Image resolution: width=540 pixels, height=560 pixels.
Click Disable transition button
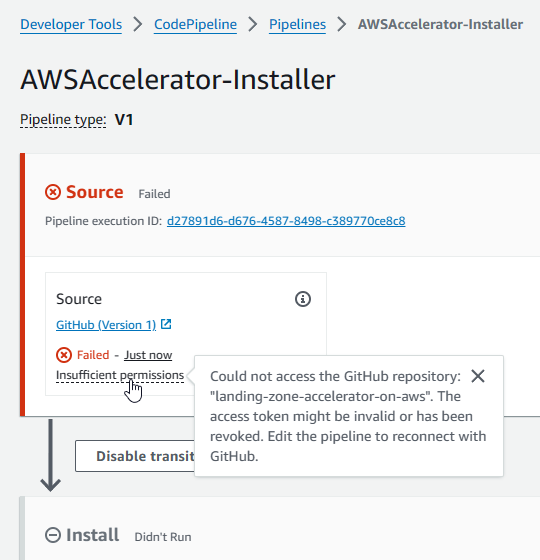(x=135, y=456)
